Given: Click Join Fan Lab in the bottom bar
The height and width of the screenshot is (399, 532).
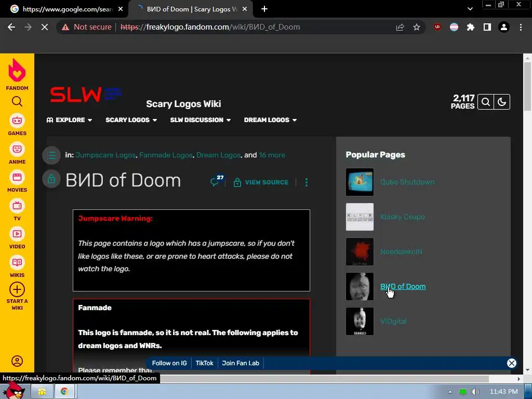Looking at the screenshot, I should coord(241,363).
